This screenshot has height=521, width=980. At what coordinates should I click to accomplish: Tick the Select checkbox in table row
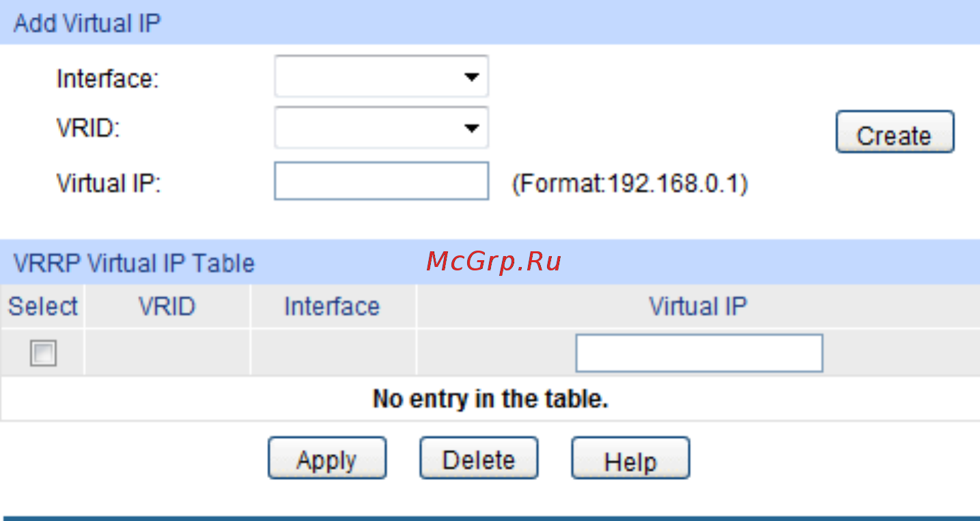(x=43, y=354)
